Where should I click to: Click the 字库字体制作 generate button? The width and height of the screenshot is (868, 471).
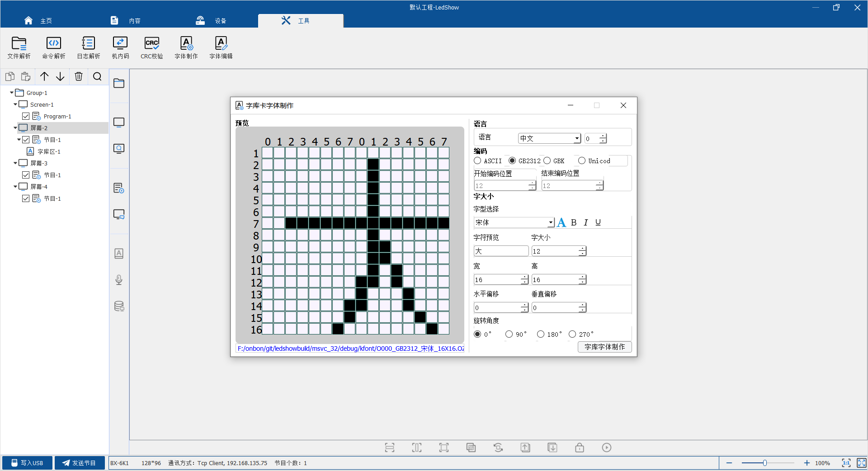(x=604, y=347)
